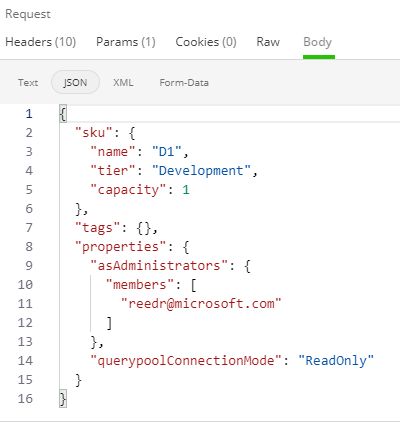Switch to the Raw tab
This screenshot has height=422, width=400.
coord(268,42)
